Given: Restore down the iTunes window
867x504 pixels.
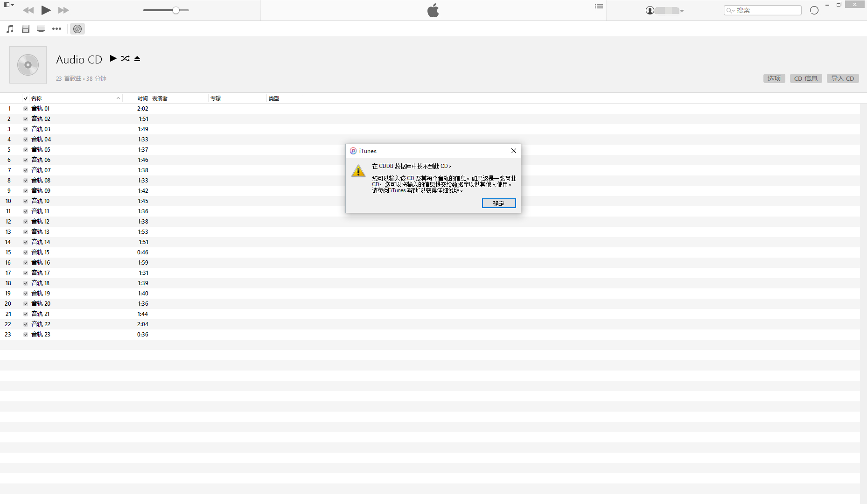Looking at the screenshot, I should click(x=839, y=5).
